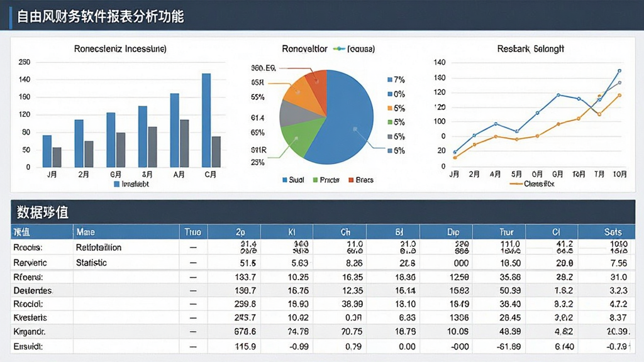Viewport: 644px width, 362px height.
Task: Click the blue swatch beside 0%
Action: (x=389, y=94)
